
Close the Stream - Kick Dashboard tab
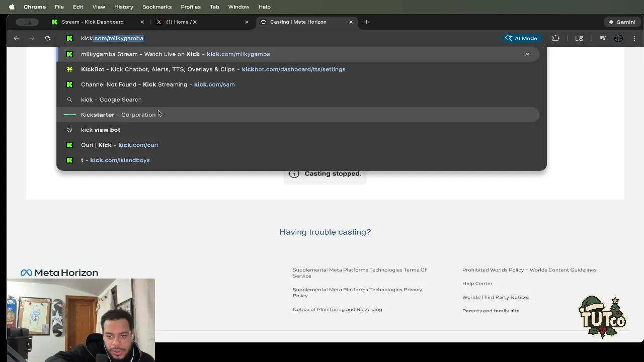142,22
